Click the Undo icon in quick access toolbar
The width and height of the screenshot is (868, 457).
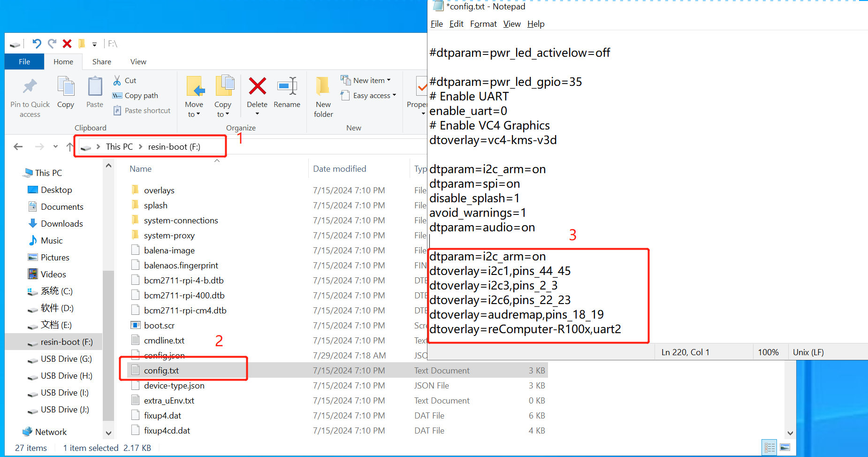37,44
